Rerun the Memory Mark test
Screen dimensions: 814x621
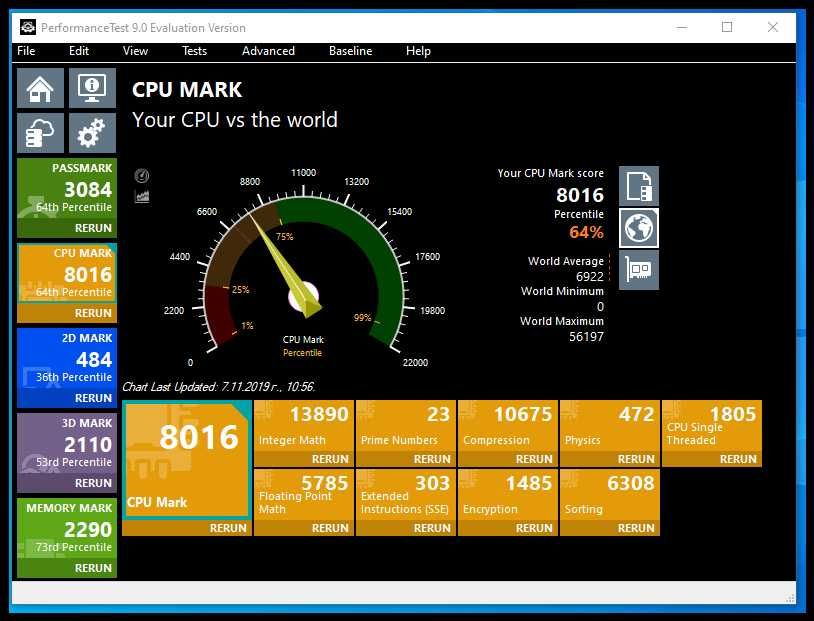[x=93, y=569]
